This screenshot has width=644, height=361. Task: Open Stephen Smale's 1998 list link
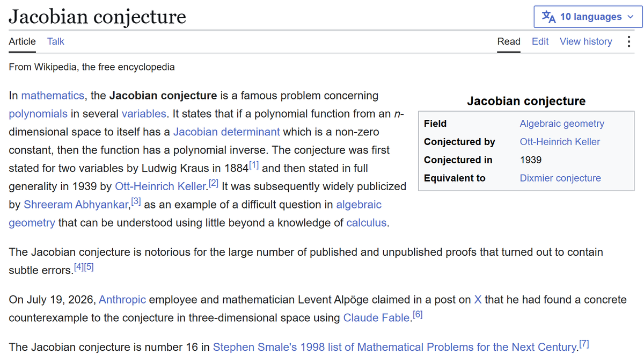395,347
